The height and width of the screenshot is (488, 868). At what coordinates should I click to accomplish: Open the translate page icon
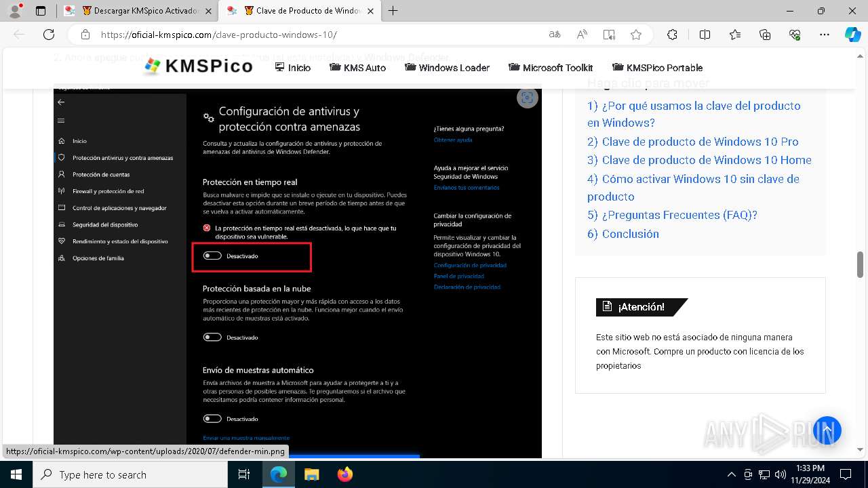555,35
